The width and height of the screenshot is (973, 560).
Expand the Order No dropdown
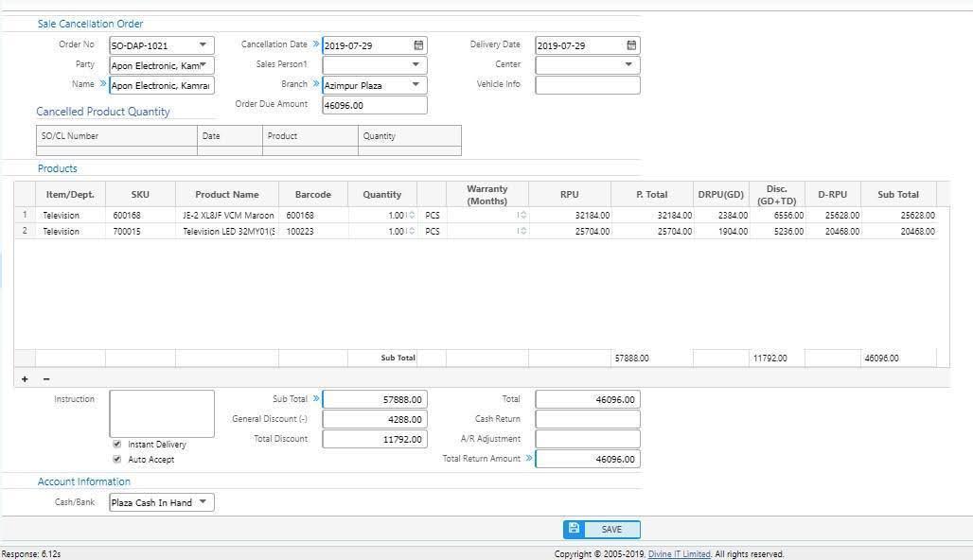[x=203, y=45]
